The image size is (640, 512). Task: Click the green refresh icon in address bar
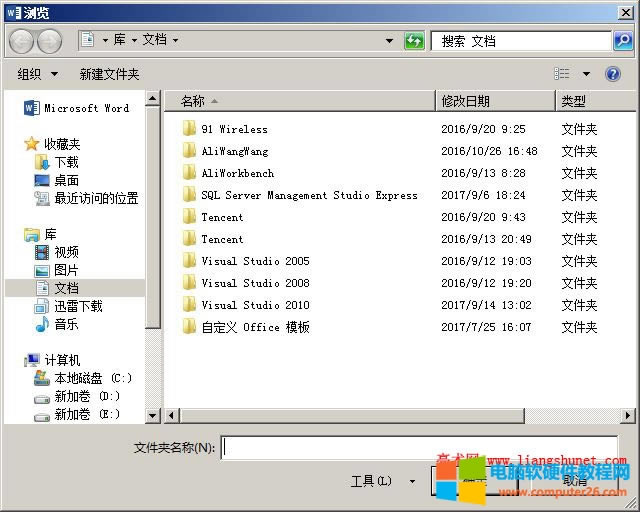click(x=414, y=41)
